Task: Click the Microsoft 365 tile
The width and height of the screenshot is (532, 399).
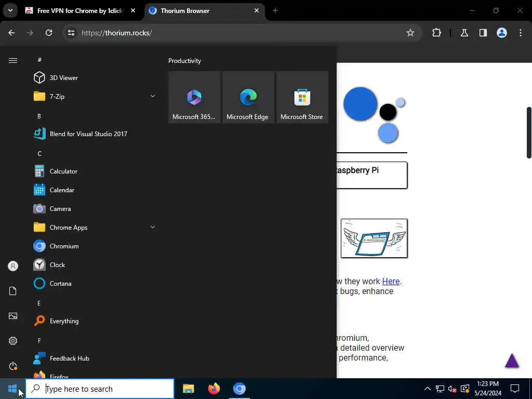Action: pyautogui.click(x=194, y=97)
